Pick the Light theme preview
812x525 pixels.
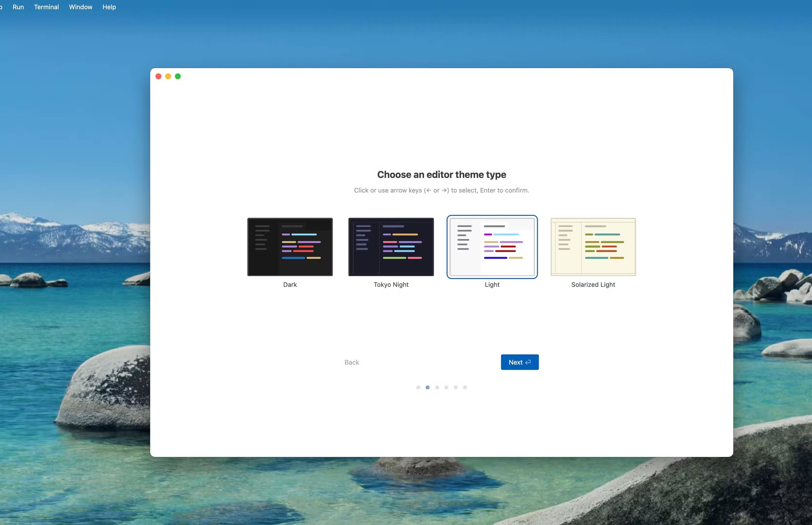pos(492,247)
